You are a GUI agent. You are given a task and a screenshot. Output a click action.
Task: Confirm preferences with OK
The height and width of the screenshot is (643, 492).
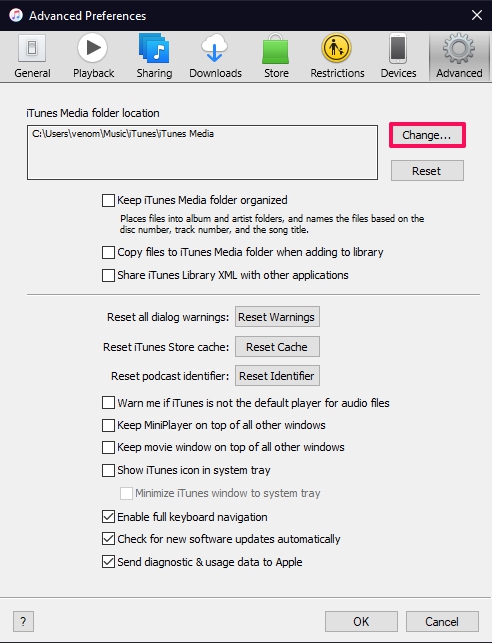click(x=361, y=622)
